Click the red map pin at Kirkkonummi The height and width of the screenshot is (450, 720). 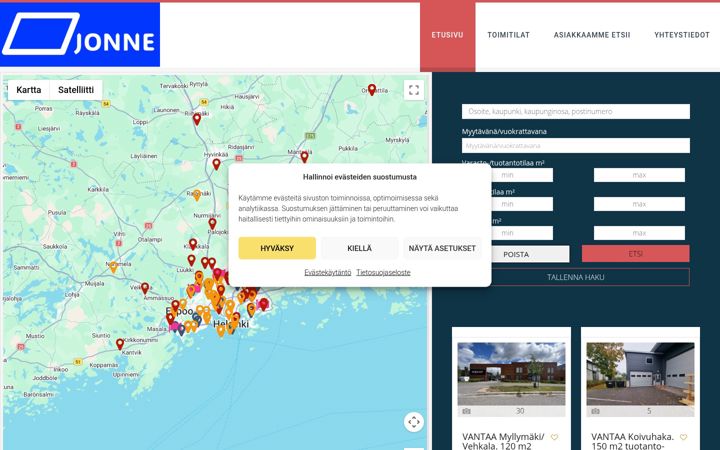tap(120, 344)
